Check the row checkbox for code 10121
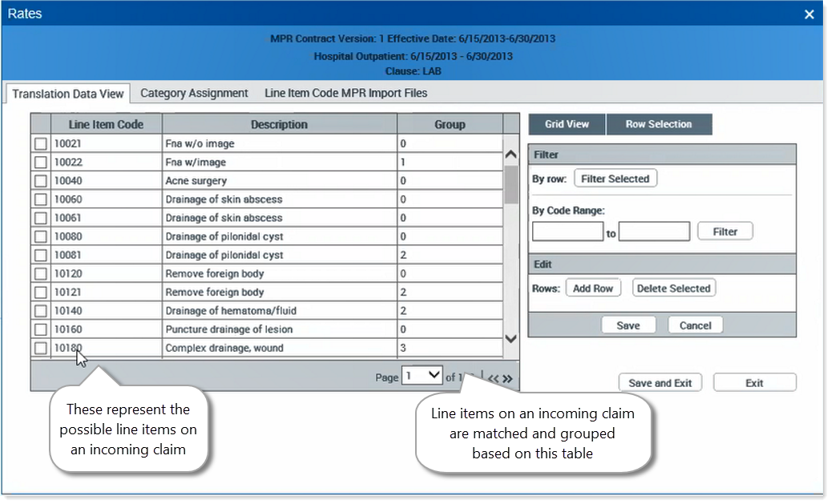 coord(41,292)
